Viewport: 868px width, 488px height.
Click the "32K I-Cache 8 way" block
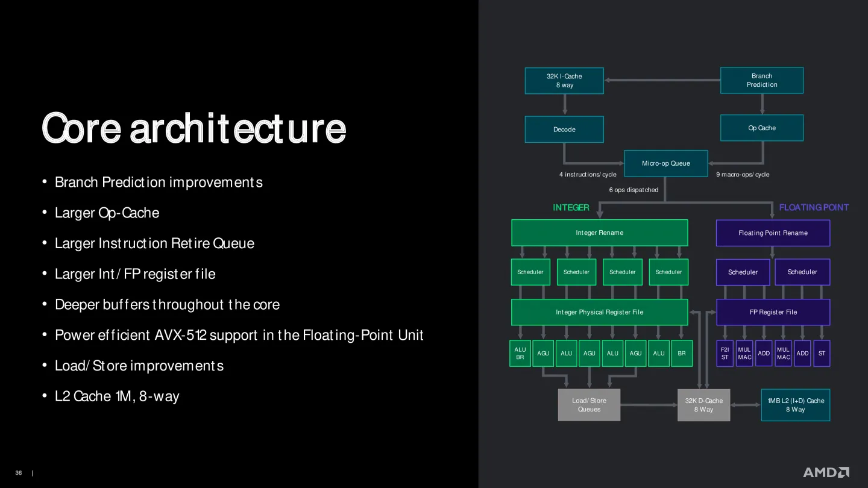[x=564, y=81]
